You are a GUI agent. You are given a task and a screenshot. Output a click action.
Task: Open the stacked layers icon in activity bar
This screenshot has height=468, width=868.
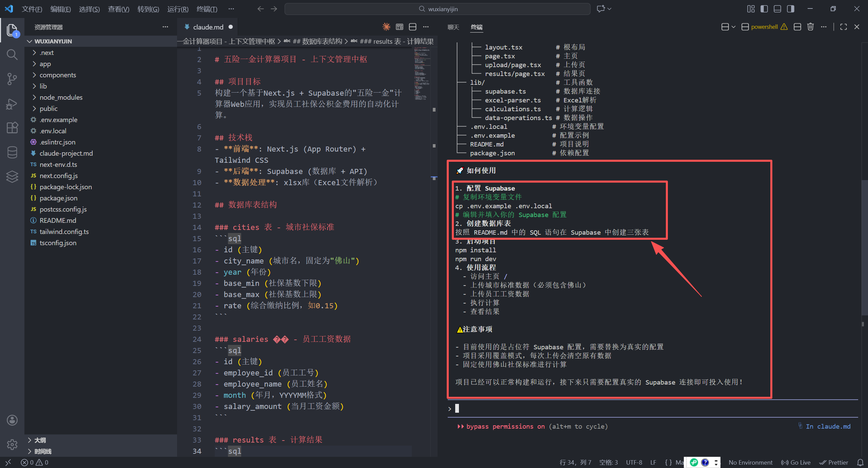coord(12,176)
